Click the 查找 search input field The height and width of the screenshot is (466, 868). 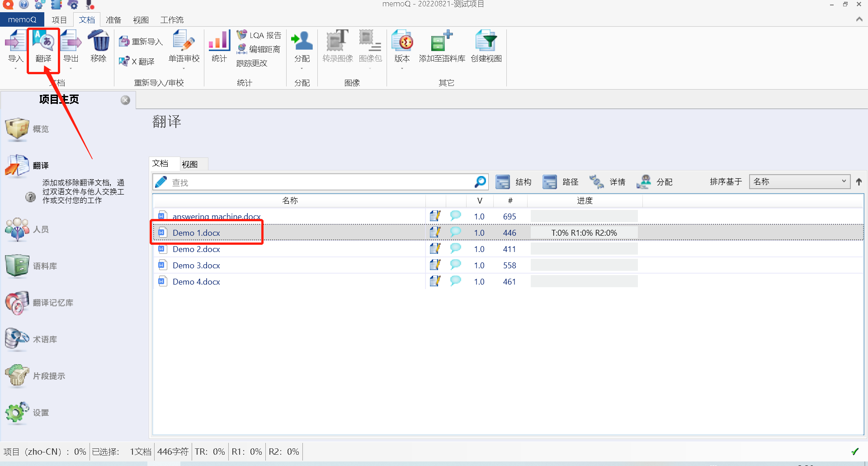point(321,182)
